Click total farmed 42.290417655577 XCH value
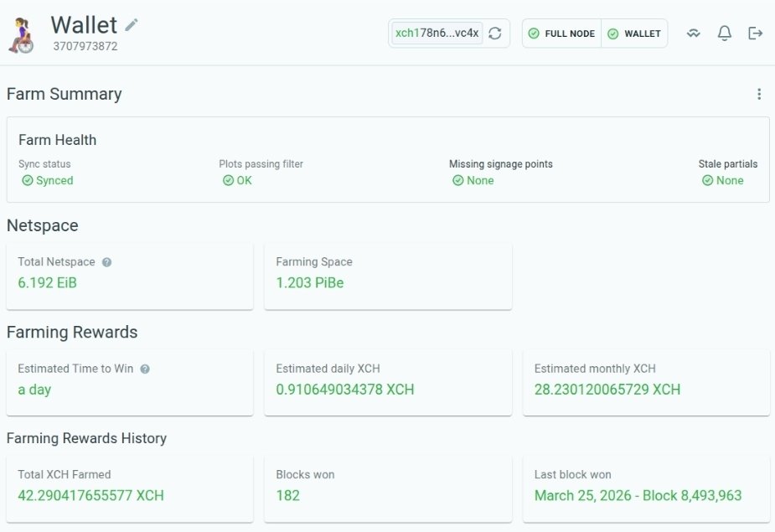Screen dimensions: 775x532 coord(91,495)
